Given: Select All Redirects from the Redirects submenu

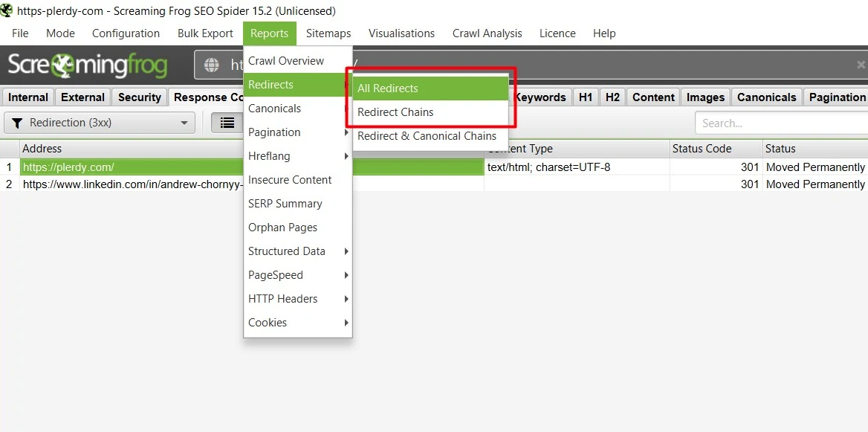Looking at the screenshot, I should 387,88.
